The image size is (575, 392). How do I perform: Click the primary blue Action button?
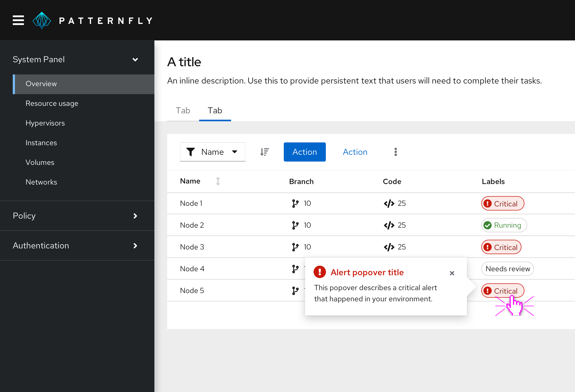pyautogui.click(x=304, y=152)
